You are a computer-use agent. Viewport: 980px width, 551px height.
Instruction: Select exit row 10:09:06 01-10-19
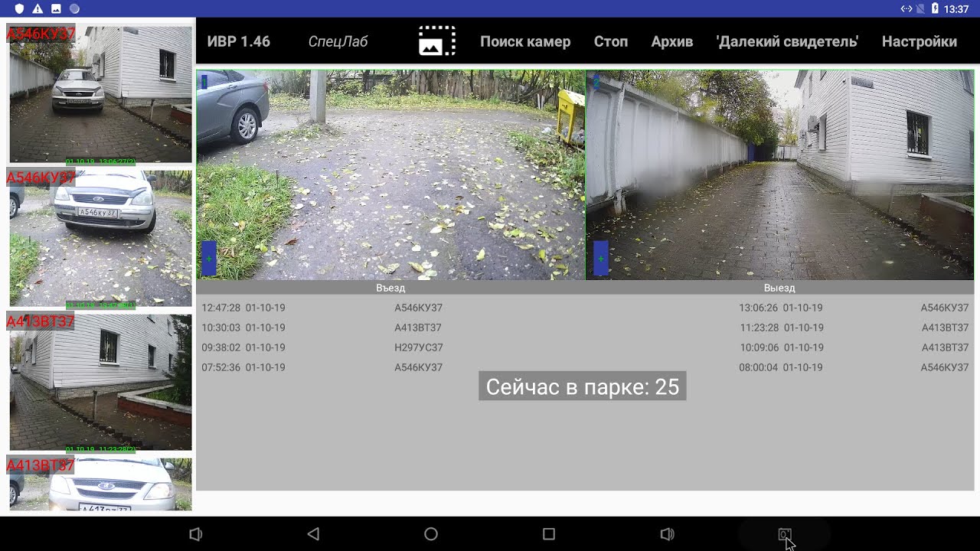tap(854, 347)
